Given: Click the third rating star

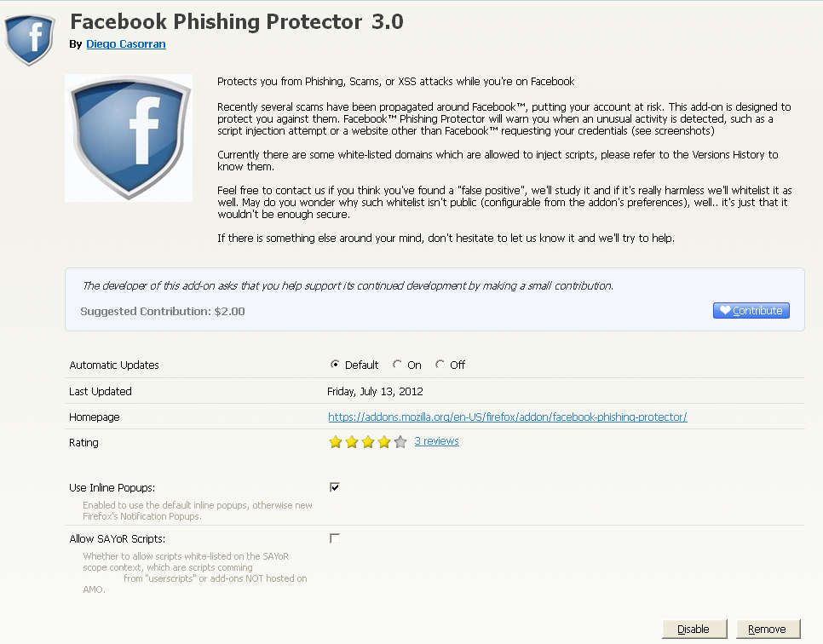Looking at the screenshot, I should click(368, 442).
